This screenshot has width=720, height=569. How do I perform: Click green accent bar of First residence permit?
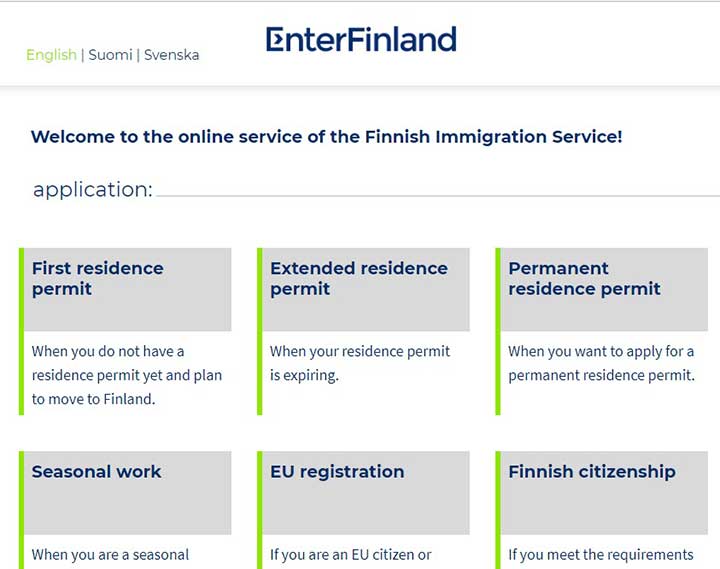click(21, 331)
